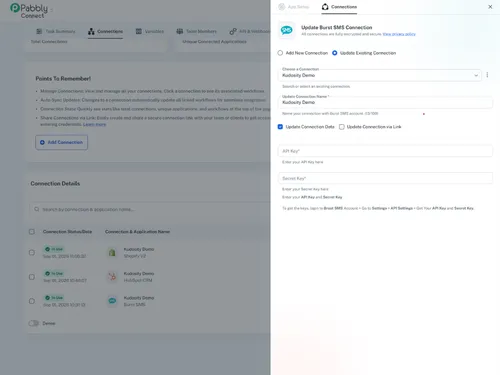Click the dropdown chevron for Choose a Connection
Screen dimensions: 500x375
coord(476,75)
